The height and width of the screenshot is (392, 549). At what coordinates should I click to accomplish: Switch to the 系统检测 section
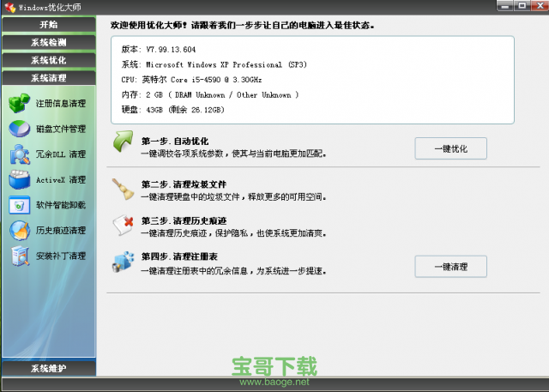click(x=49, y=42)
